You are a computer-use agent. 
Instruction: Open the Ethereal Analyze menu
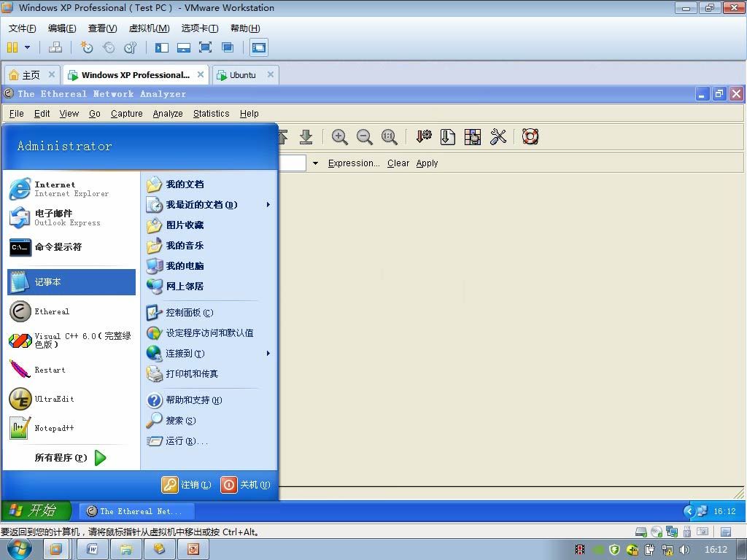pos(168,113)
